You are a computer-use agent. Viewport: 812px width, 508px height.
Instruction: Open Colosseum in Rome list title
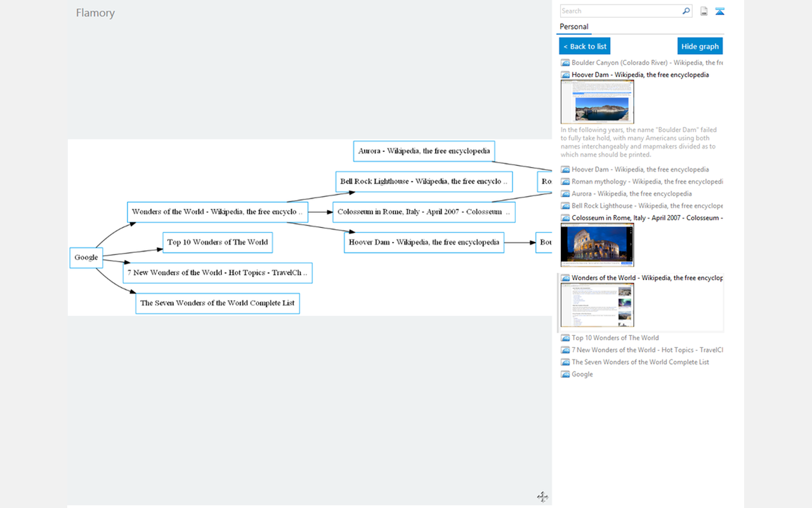(647, 218)
